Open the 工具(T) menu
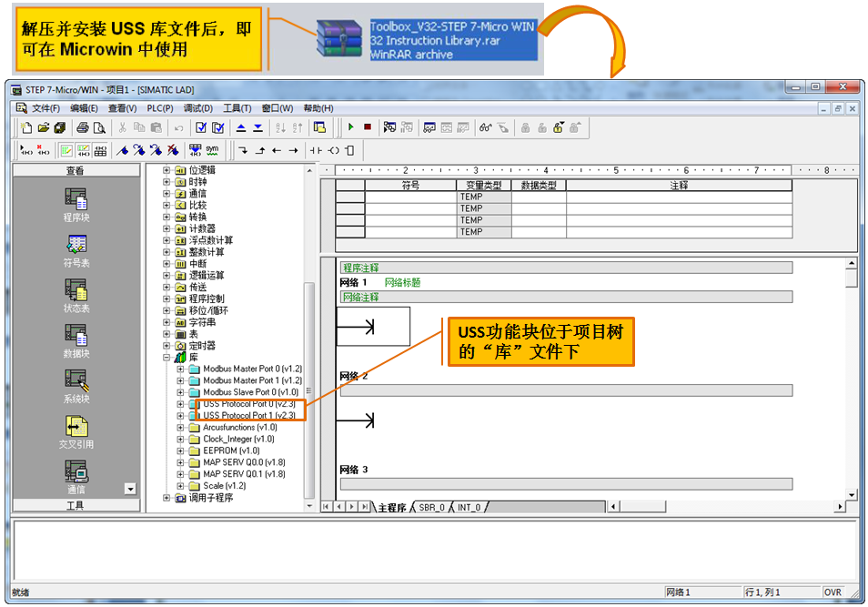 [x=237, y=108]
